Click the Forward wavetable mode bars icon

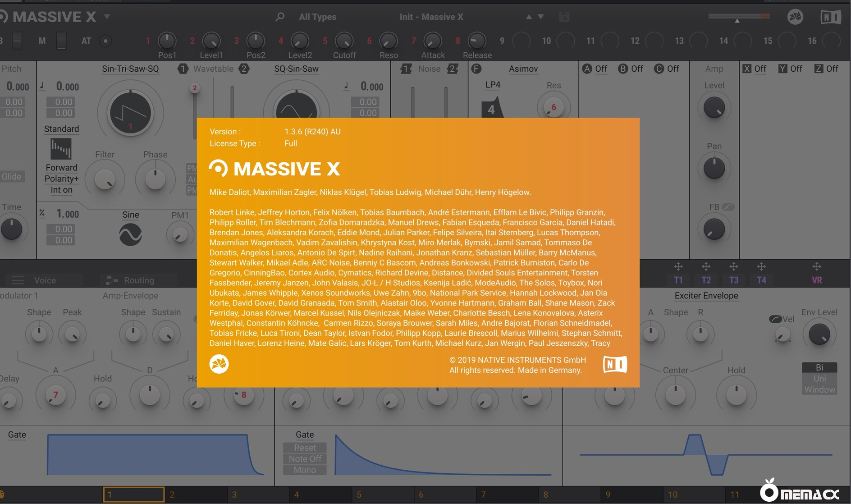click(x=61, y=149)
